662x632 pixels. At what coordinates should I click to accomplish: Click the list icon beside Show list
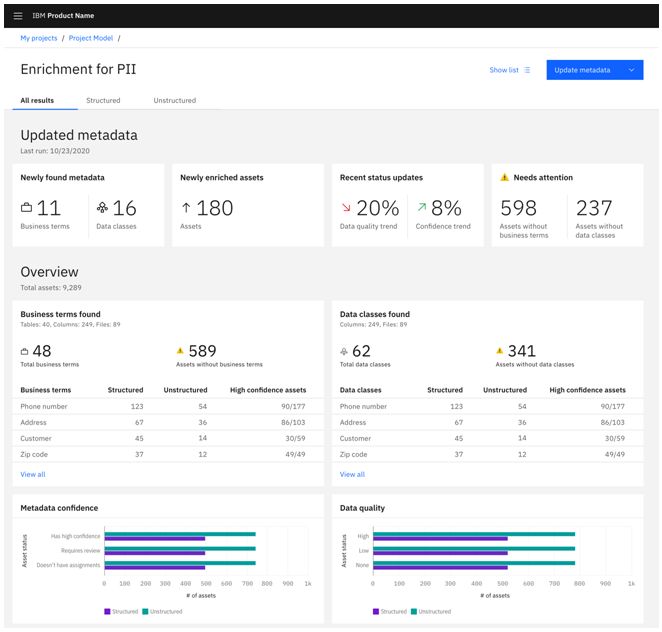[527, 70]
